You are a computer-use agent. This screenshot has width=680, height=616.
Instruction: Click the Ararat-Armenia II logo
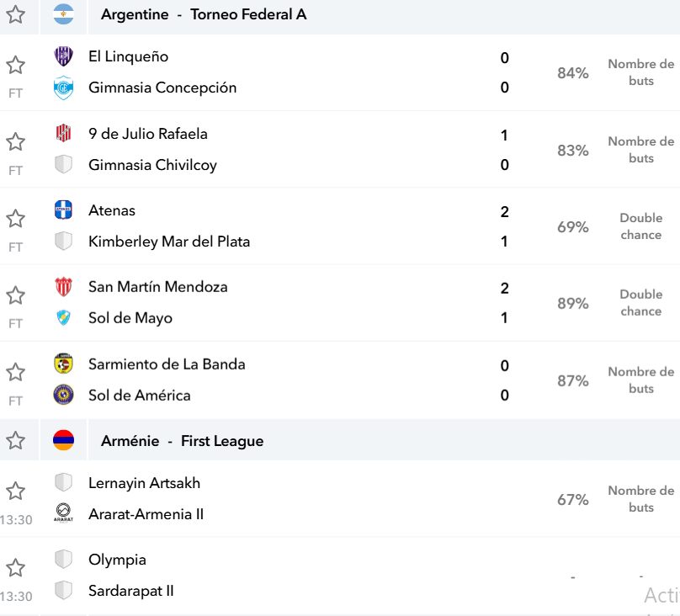tap(63, 512)
